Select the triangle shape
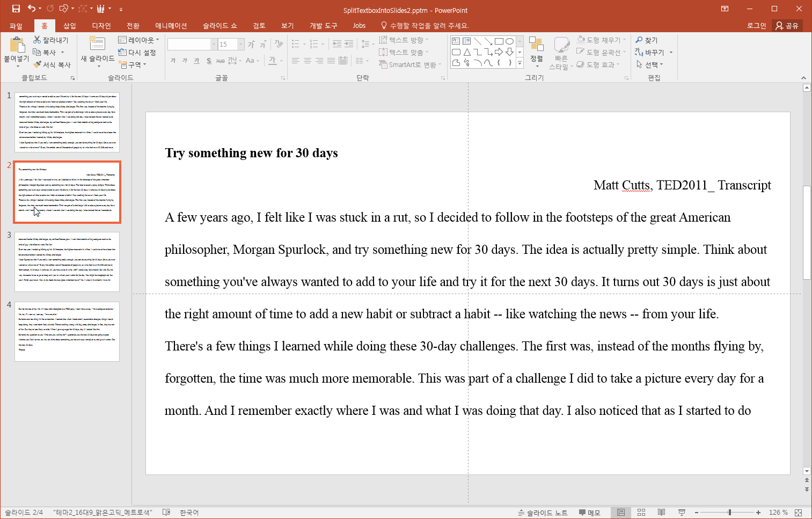 click(466, 52)
